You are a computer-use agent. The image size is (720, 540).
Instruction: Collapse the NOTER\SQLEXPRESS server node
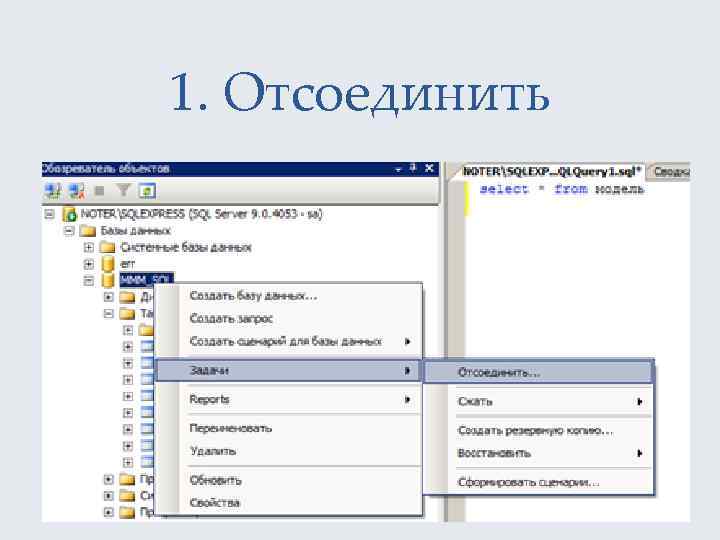click(49, 214)
